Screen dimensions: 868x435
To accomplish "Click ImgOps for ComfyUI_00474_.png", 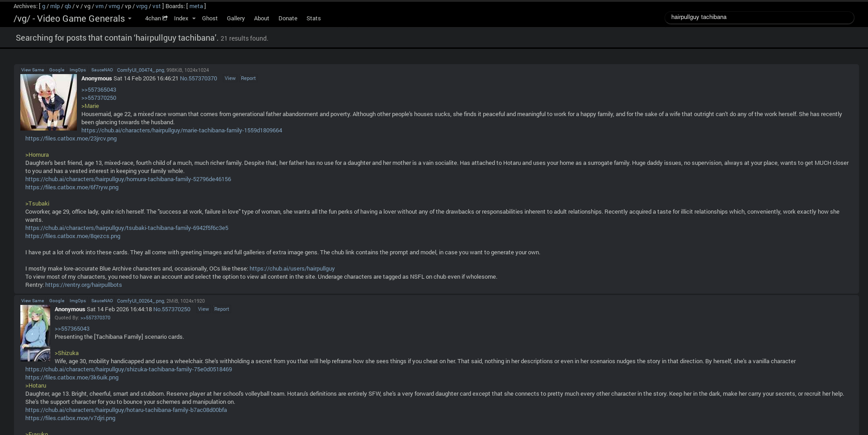I will tap(78, 70).
